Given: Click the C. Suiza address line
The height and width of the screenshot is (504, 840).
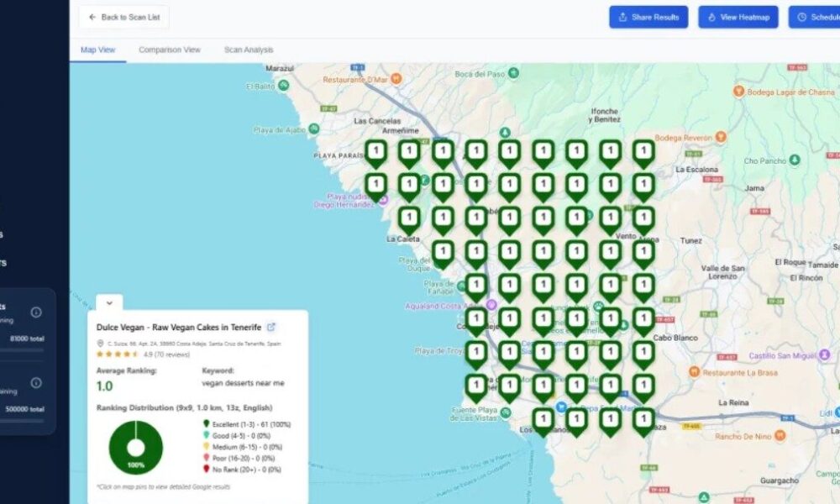Looking at the screenshot, I should [194, 344].
